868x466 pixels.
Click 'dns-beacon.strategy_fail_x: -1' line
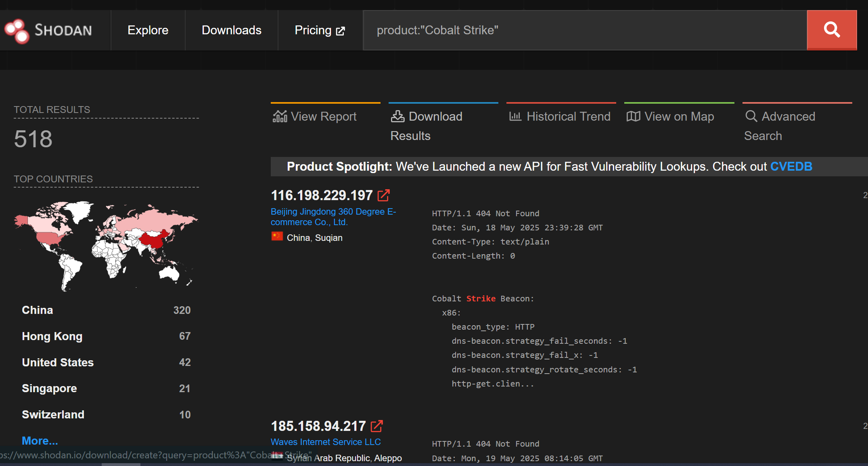525,355
